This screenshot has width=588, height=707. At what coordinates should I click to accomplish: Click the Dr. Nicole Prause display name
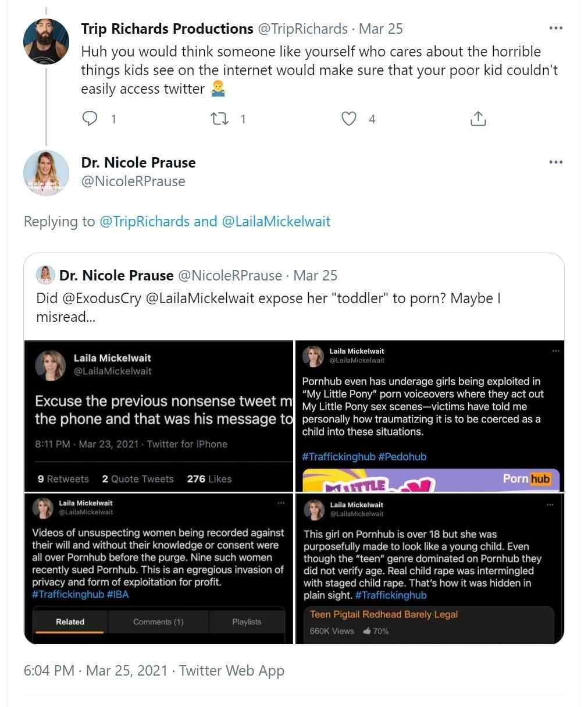(x=138, y=162)
